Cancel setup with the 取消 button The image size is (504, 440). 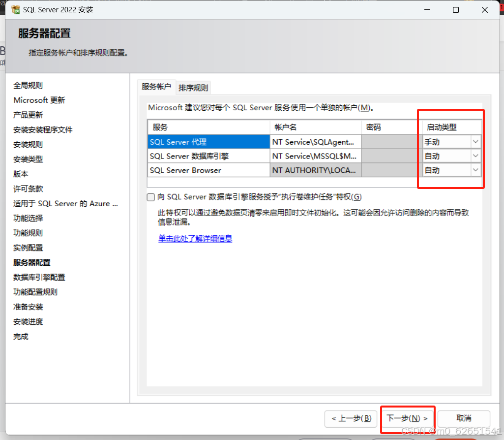tap(464, 418)
